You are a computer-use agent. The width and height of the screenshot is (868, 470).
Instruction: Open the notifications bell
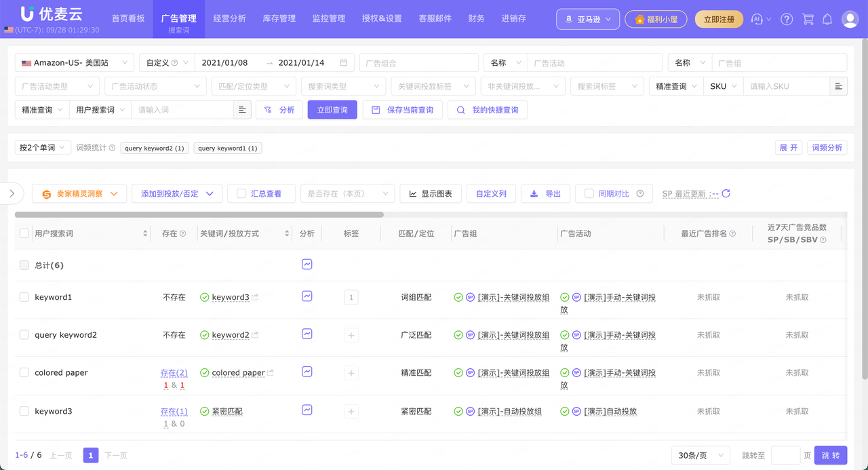point(827,19)
